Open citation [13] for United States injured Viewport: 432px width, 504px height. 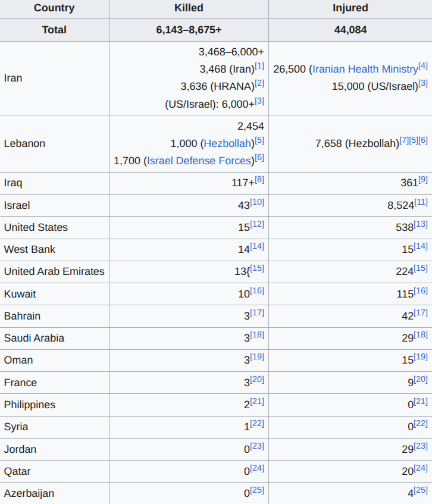click(421, 224)
